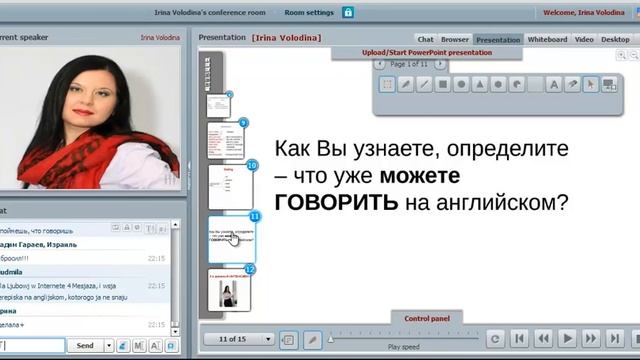Click chat sender name 'Ludmila'

(x=11, y=272)
